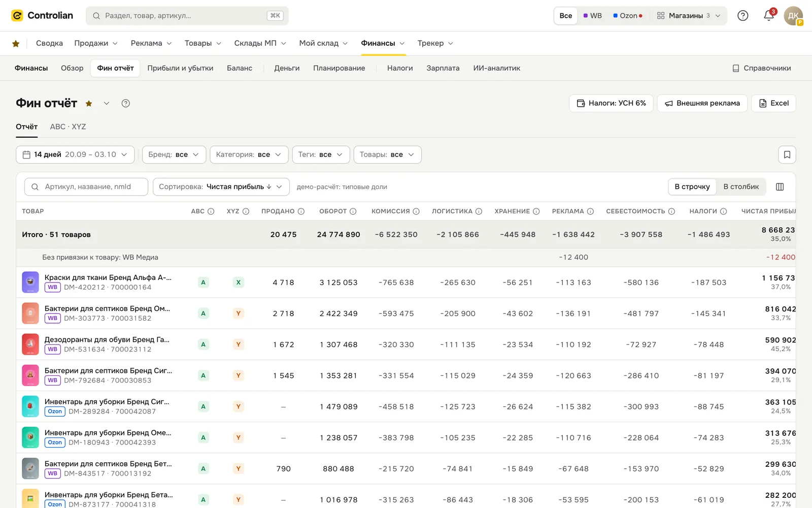Open Реклама menu
Screen dimensions: 812x508
(x=151, y=44)
